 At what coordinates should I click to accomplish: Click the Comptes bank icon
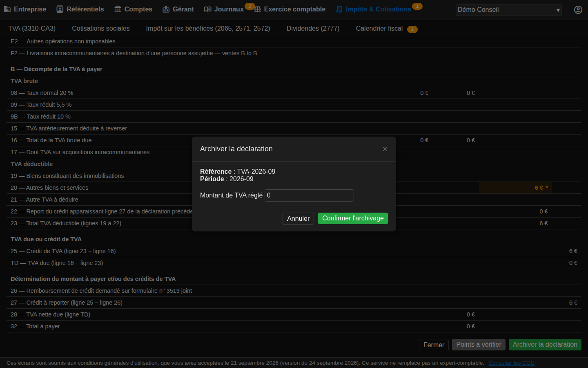pos(118,9)
